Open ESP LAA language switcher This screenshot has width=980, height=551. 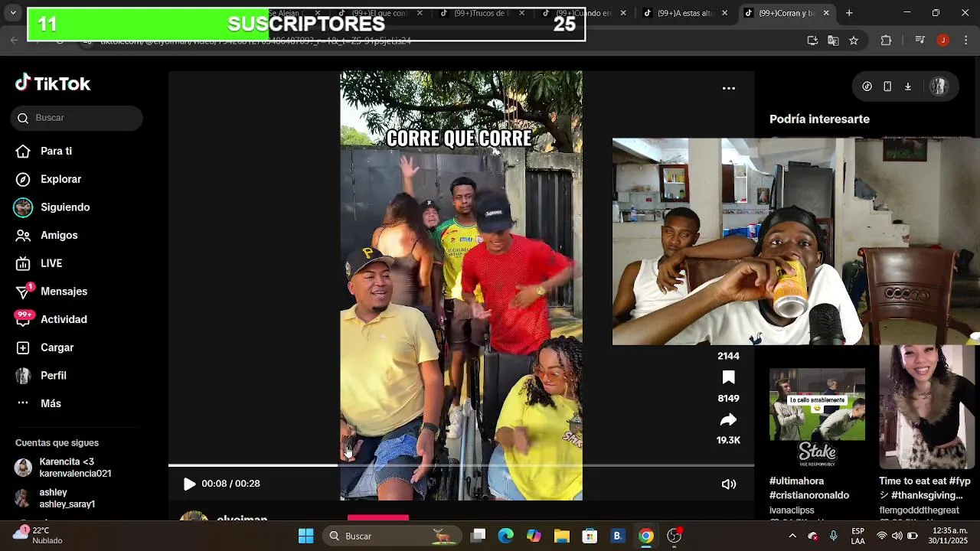coord(858,536)
